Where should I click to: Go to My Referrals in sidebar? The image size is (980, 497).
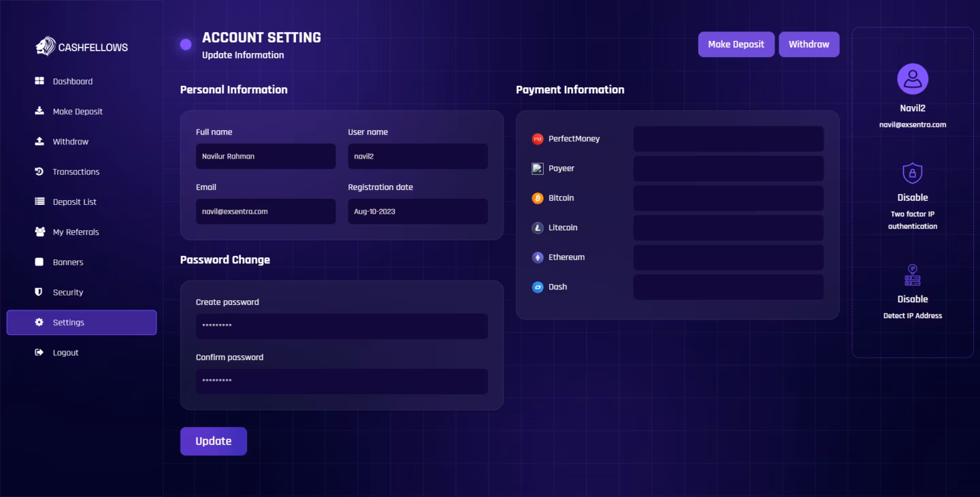(76, 232)
